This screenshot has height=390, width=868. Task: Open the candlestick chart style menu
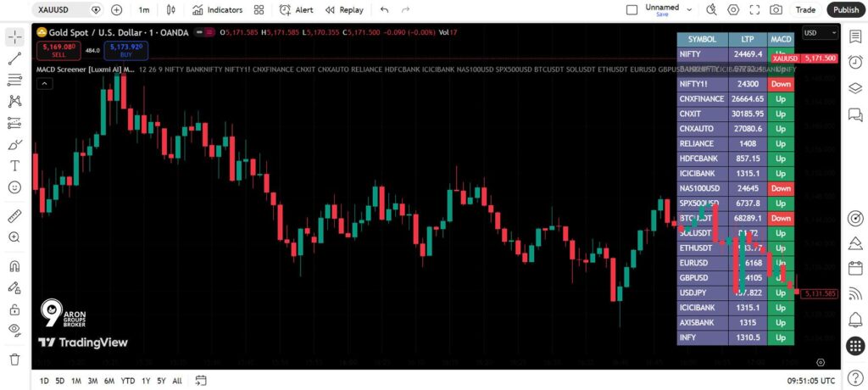point(171,9)
